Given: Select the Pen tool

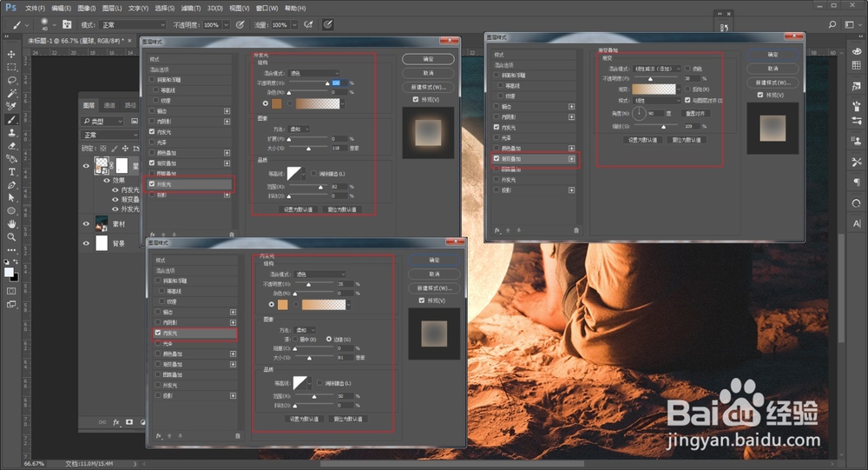Looking at the screenshot, I should click(11, 185).
